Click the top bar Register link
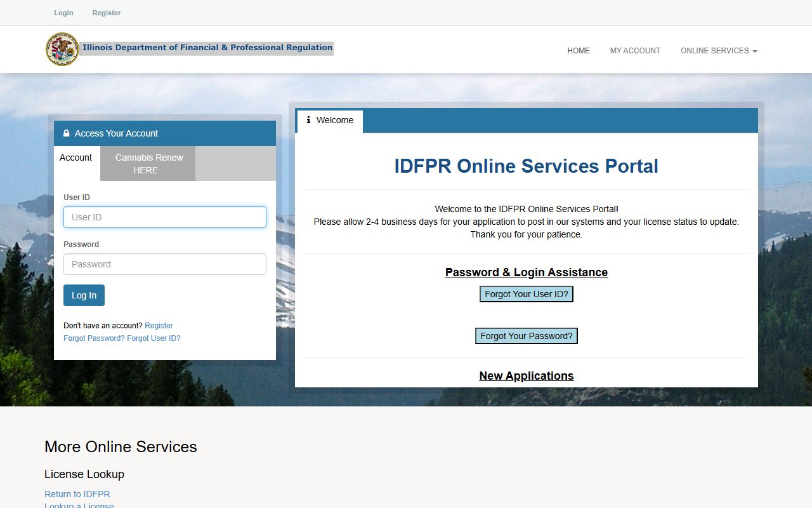812x508 pixels. [107, 13]
